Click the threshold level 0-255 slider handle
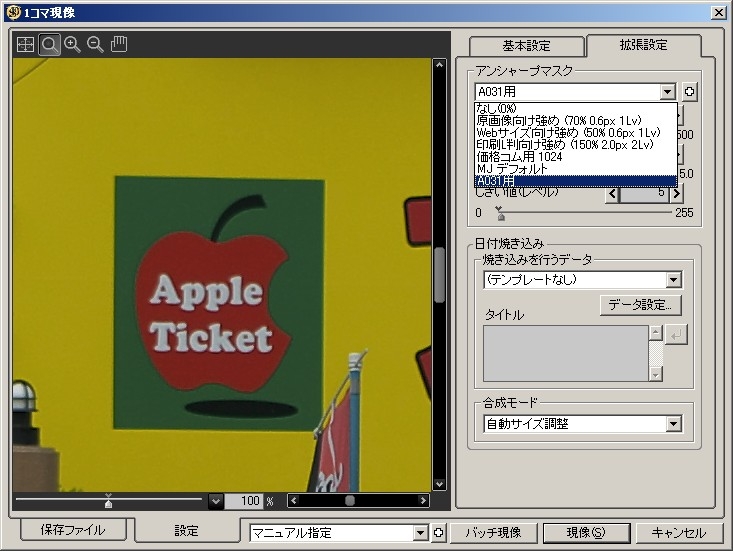 (501, 214)
